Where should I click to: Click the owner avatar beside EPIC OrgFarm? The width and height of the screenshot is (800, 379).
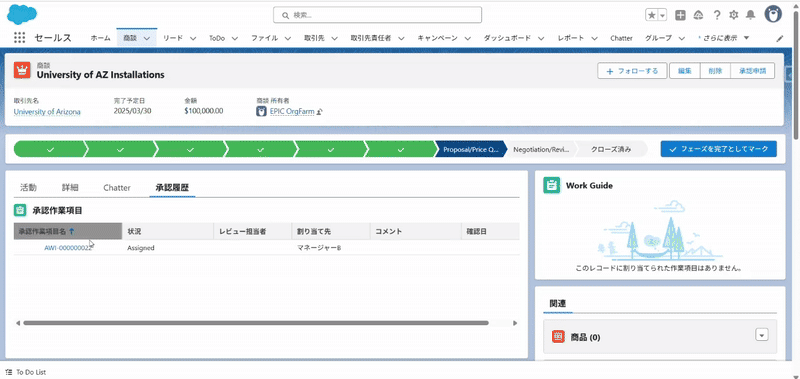261,111
